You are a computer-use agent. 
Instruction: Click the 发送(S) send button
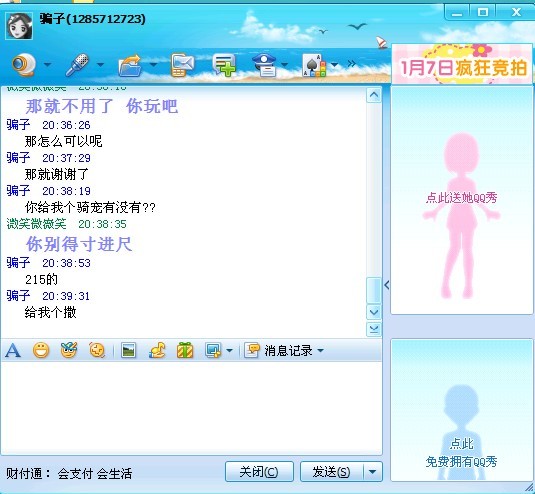pyautogui.click(x=332, y=472)
